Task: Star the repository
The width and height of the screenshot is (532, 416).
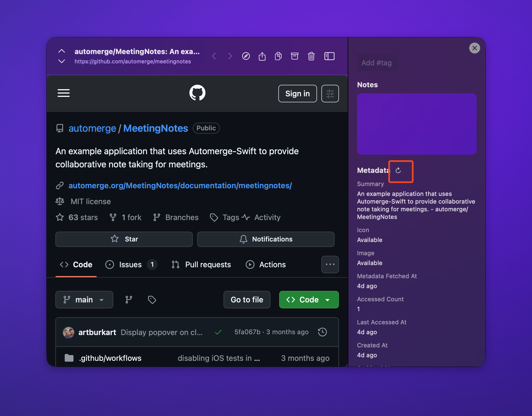Action: pos(124,239)
